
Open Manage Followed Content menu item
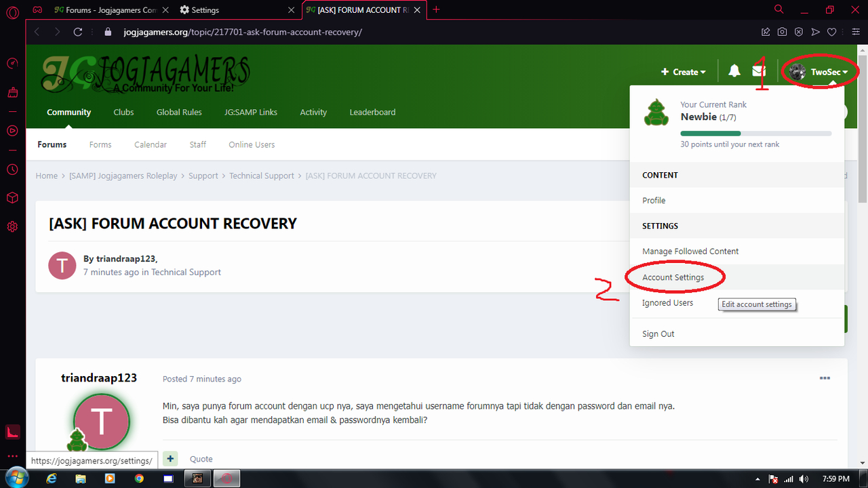(737, 251)
